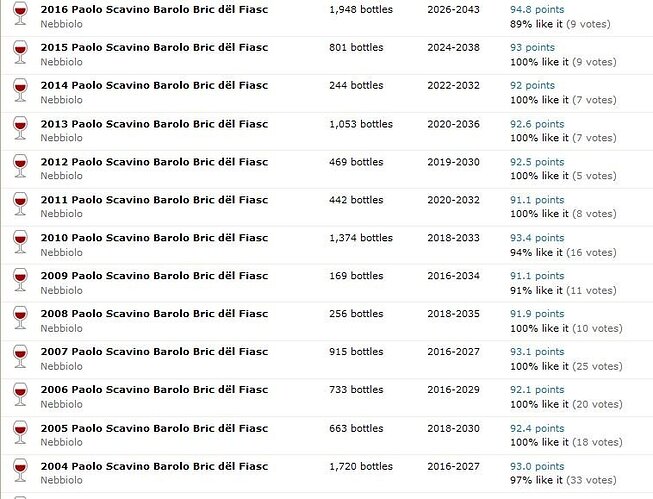Viewport: 653px width, 499px height.
Task: Open the 2013 Paolo Scavino Barolo wine page
Action: (x=154, y=124)
